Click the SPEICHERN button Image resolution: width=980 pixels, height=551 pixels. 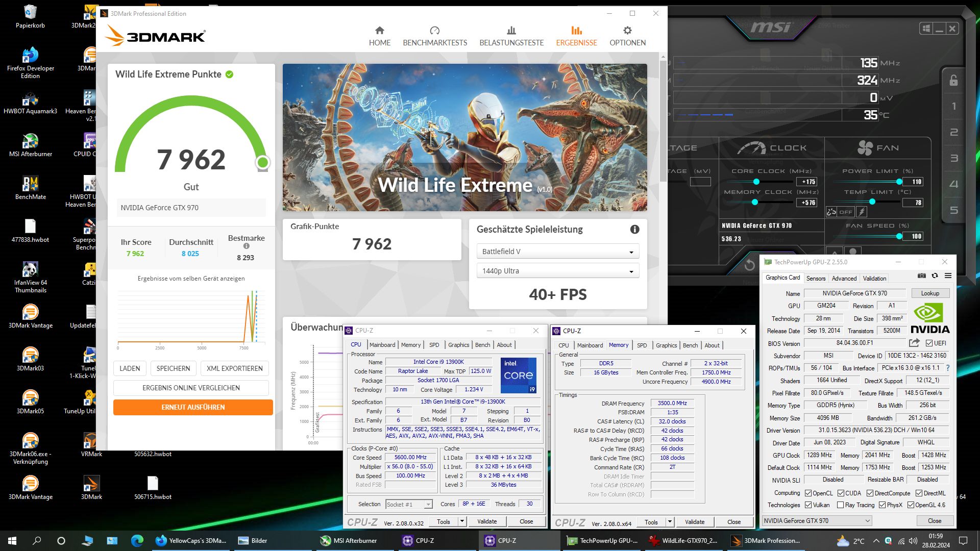[x=173, y=368]
